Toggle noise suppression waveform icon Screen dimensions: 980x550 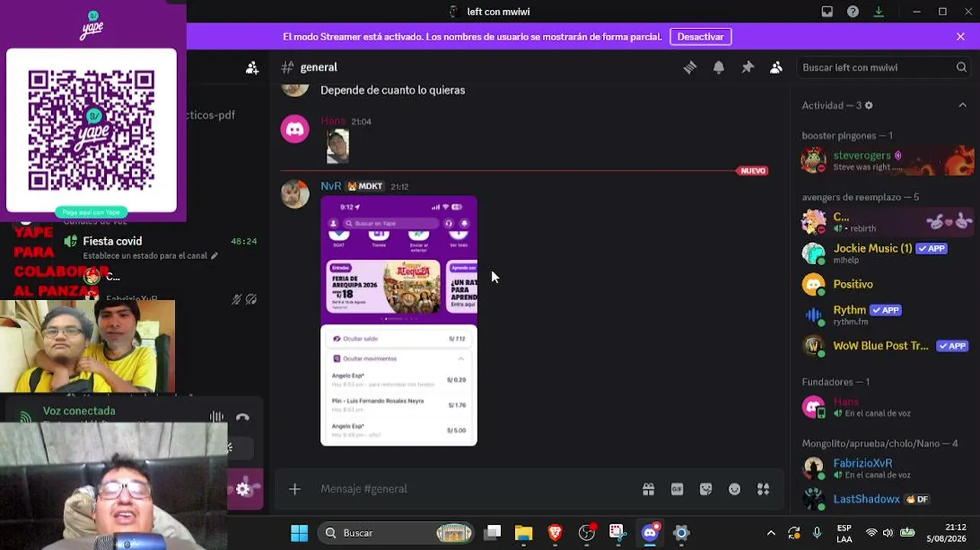click(x=217, y=417)
